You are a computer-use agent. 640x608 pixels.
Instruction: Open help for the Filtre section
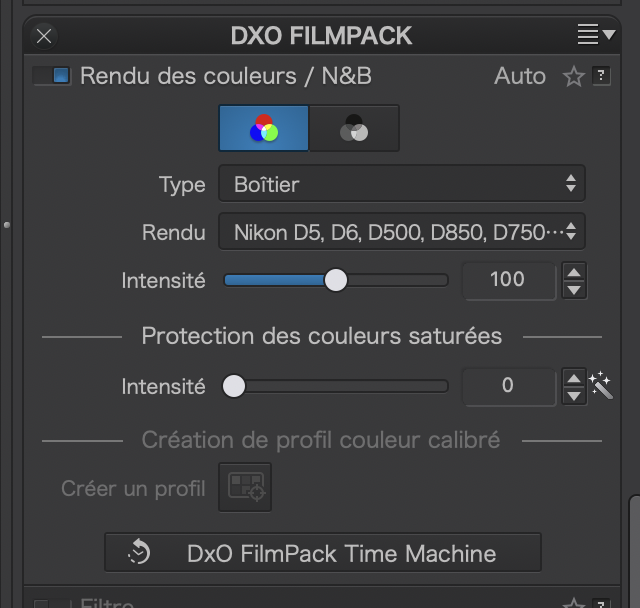click(601, 604)
